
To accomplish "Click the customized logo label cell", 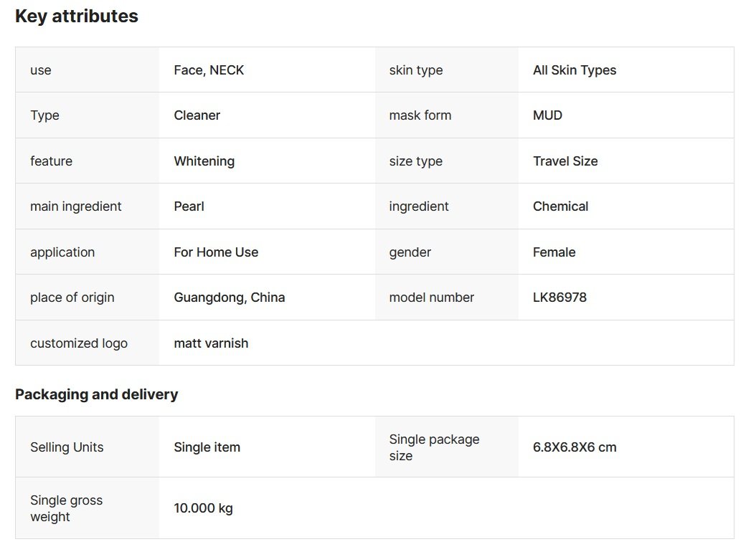I will click(x=79, y=343).
